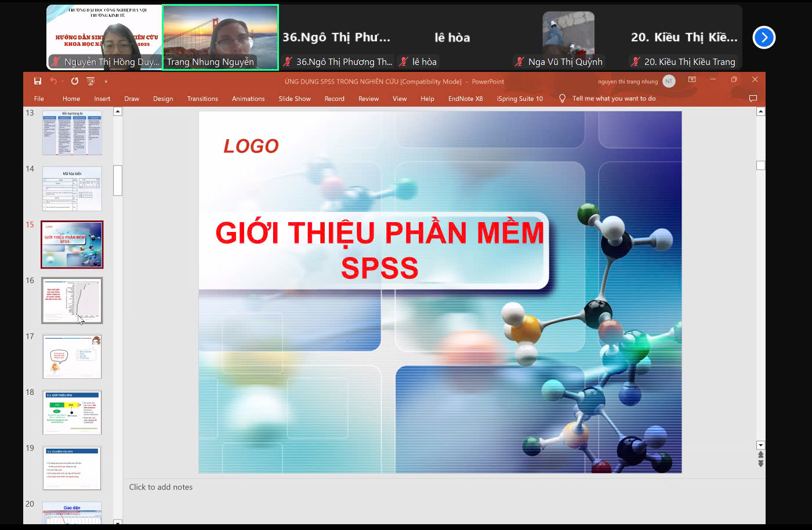
Task: Select the GIỚI THIỆU PHẦN MỀM SPSS title
Action: point(380,250)
